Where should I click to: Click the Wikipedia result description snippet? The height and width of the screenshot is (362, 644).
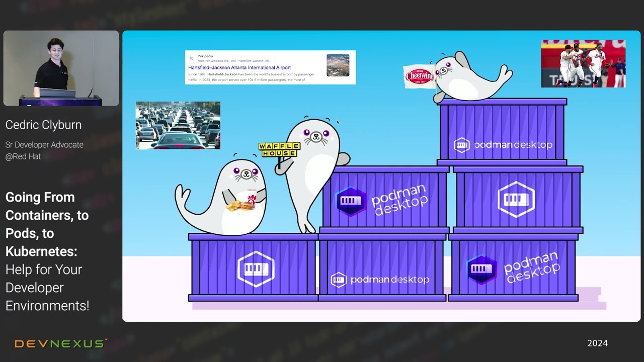(x=252, y=77)
